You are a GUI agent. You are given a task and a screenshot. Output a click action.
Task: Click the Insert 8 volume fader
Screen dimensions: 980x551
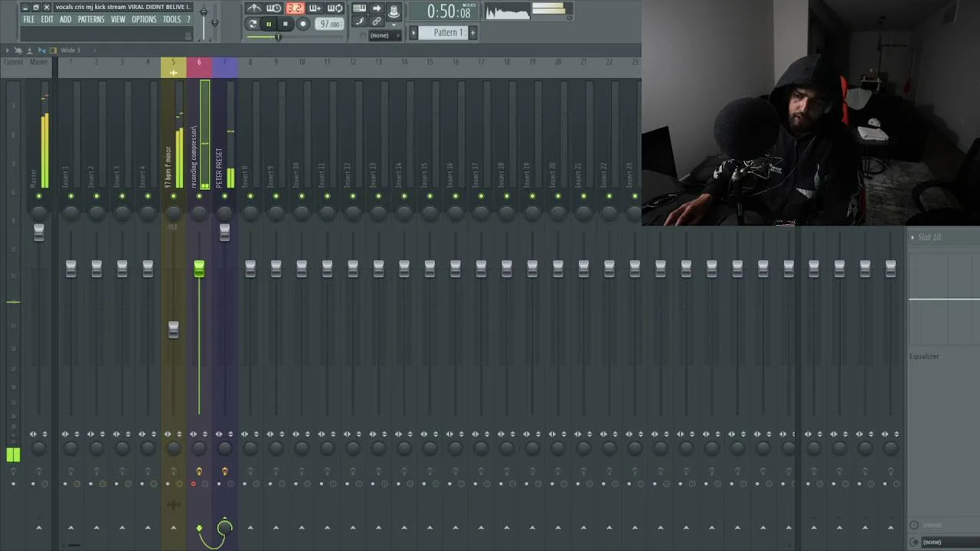(x=250, y=269)
